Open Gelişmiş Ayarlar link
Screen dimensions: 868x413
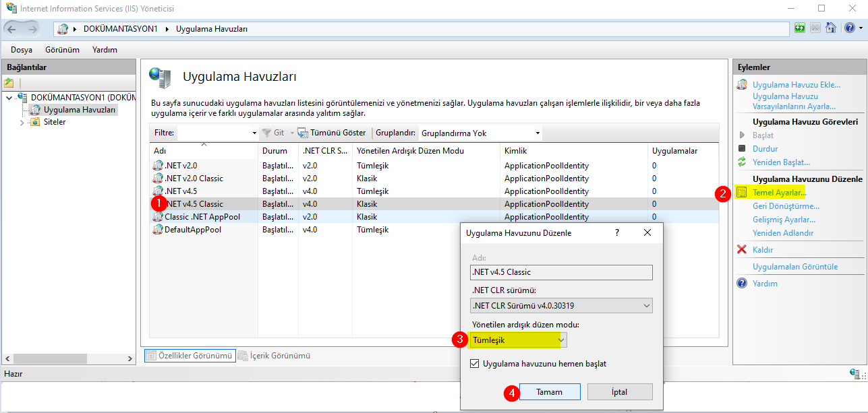(x=784, y=220)
